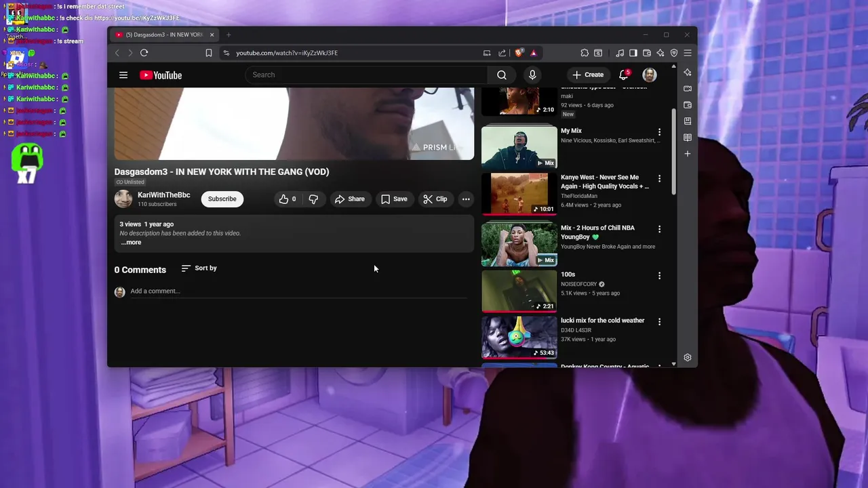Play Kanye West Never See Me Again thumbnail

[x=519, y=194]
